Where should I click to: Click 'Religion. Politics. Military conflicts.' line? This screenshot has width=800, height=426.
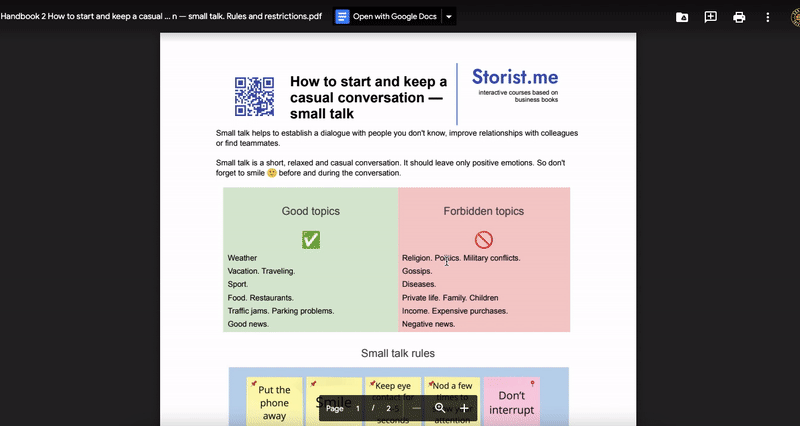coord(461,258)
